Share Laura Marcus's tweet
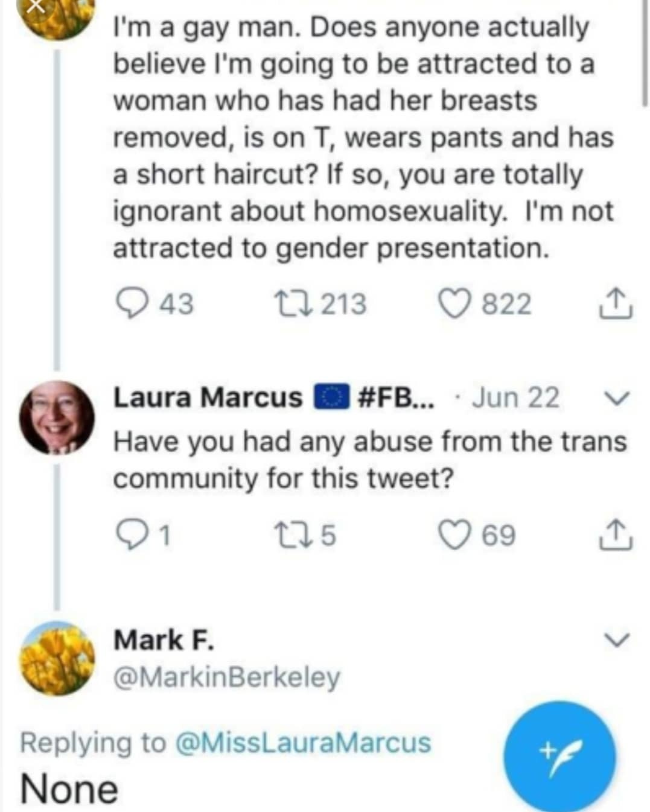The height and width of the screenshot is (812, 650). tap(615, 535)
